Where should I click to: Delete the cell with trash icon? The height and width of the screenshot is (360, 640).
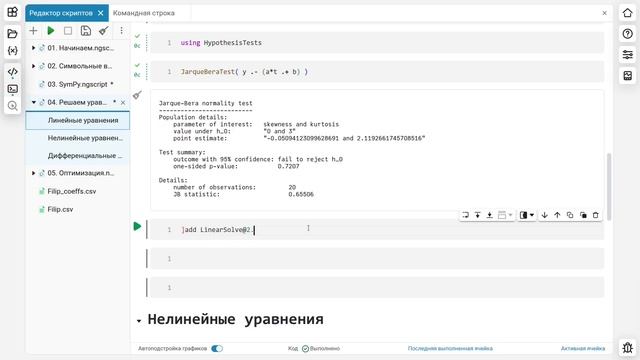(x=596, y=215)
